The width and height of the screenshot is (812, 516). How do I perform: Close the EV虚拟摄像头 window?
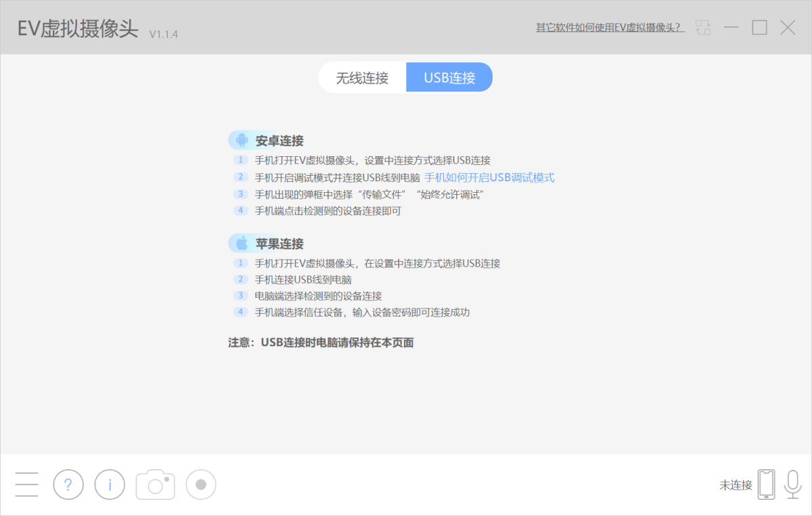tap(788, 27)
